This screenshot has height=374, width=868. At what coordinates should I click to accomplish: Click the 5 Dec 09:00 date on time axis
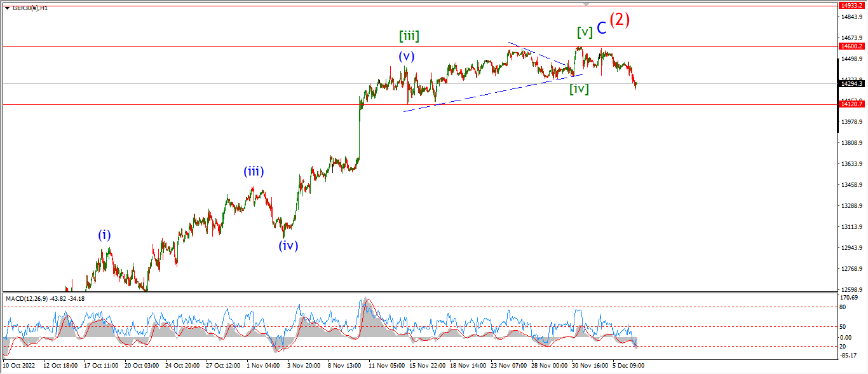click(x=628, y=366)
